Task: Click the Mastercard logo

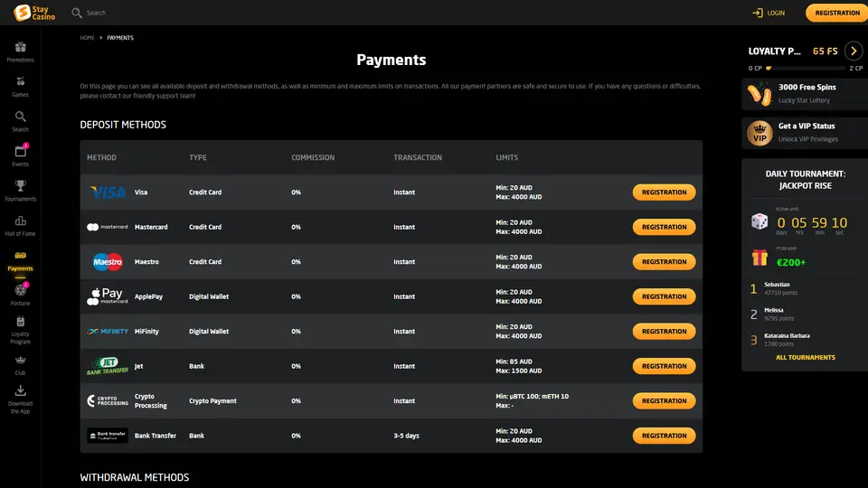Action: click(x=108, y=227)
